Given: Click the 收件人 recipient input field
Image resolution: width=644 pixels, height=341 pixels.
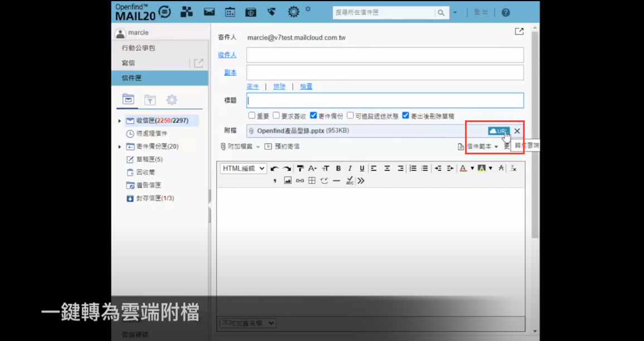Looking at the screenshot, I should tap(385, 55).
